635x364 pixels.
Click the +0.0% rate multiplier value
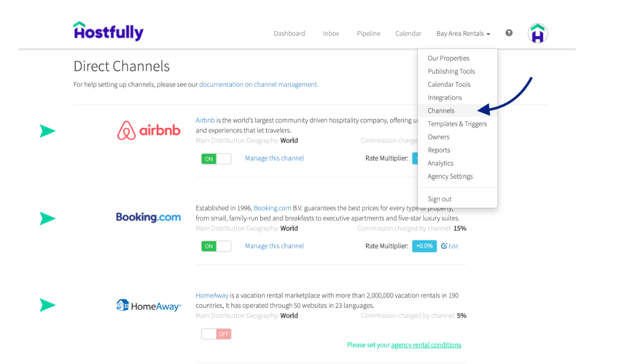click(x=424, y=246)
